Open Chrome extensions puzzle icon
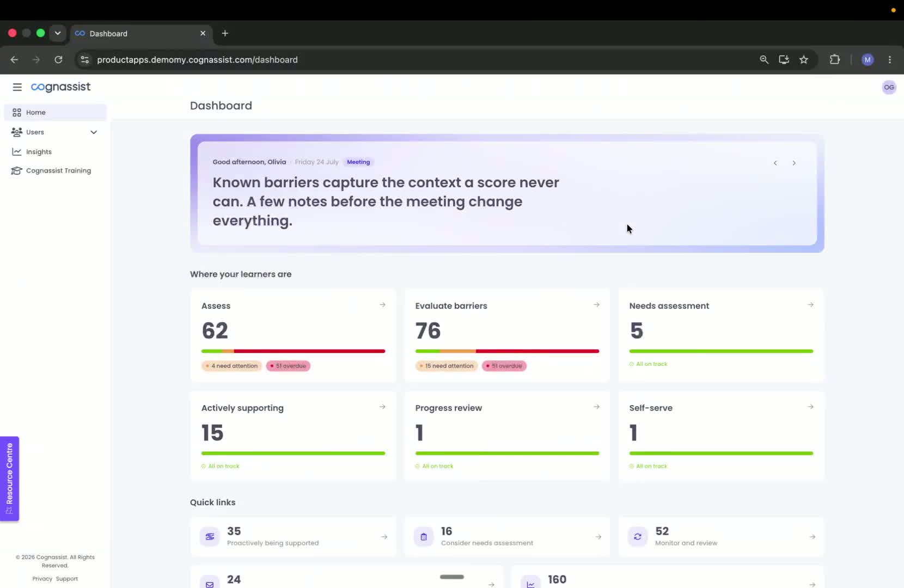The image size is (904, 588). 834,60
